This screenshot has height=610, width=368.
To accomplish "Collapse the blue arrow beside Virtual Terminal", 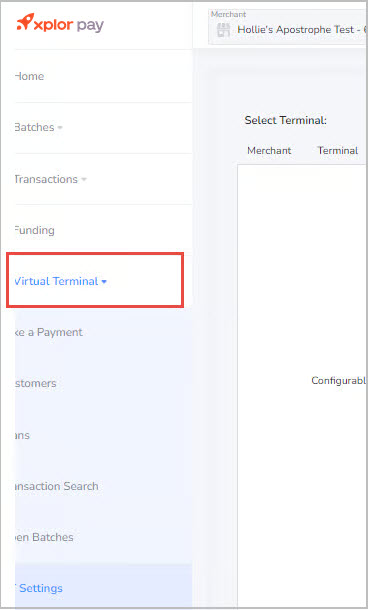I will point(104,282).
